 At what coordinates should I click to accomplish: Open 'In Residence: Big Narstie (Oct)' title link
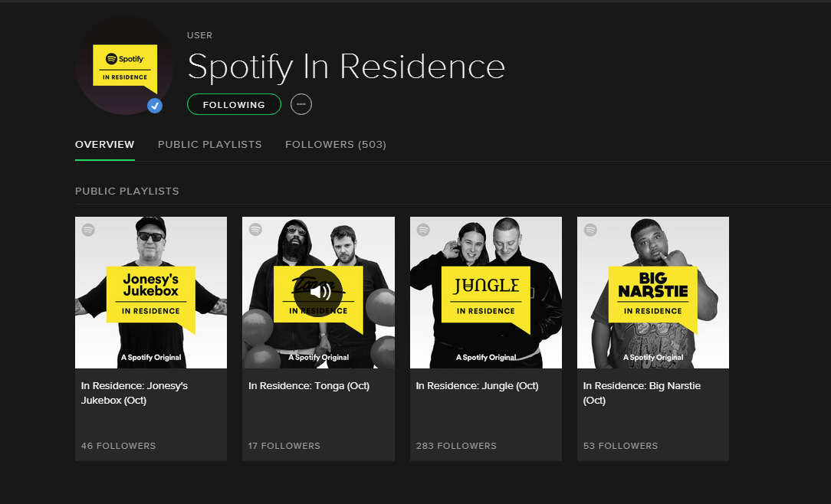pyautogui.click(x=642, y=393)
